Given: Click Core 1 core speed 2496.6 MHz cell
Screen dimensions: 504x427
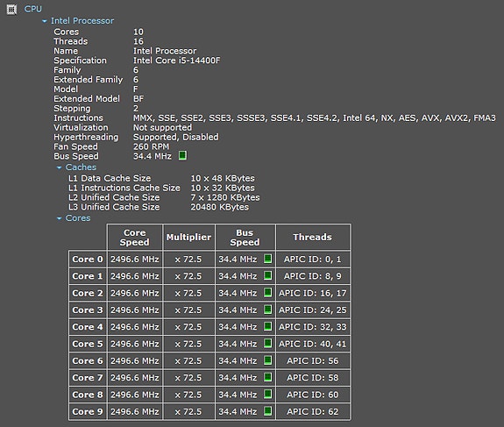Looking at the screenshot, I should (x=135, y=276).
